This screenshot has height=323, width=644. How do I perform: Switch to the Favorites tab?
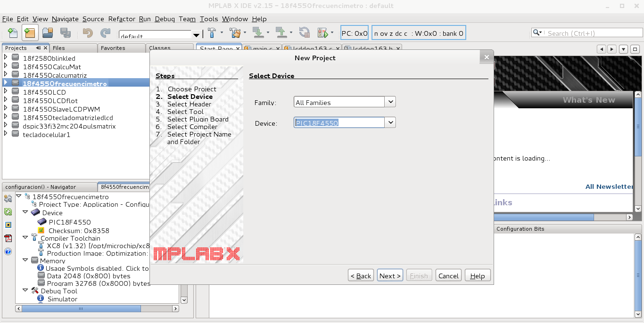121,48
